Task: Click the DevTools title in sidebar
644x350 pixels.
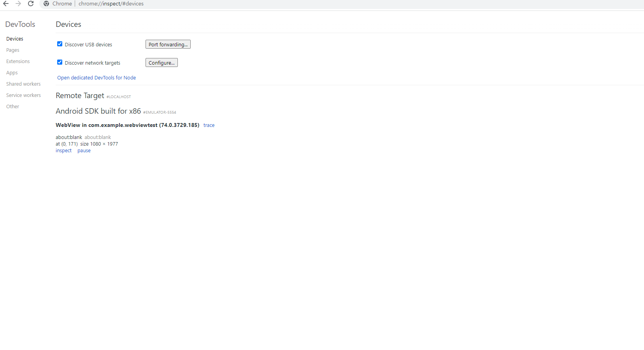Action: pos(20,24)
